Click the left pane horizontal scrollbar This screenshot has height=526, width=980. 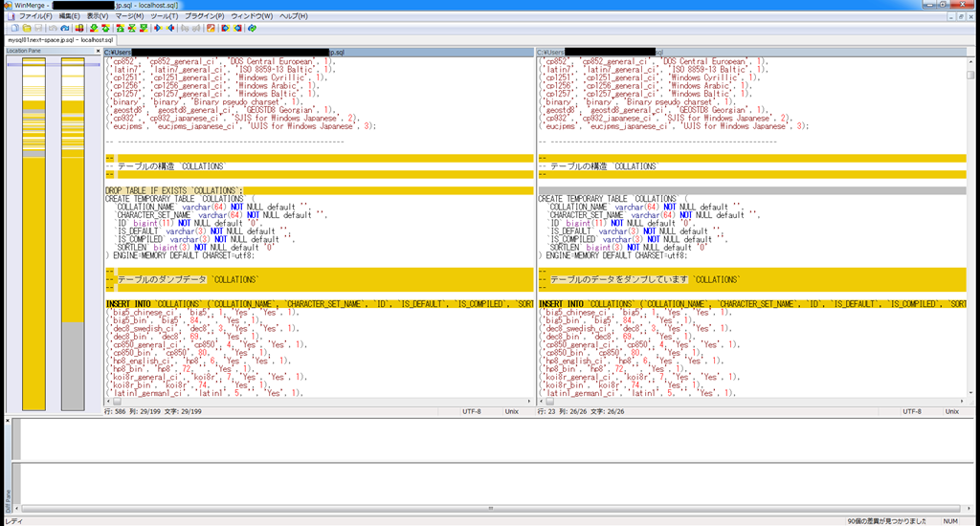319,402
